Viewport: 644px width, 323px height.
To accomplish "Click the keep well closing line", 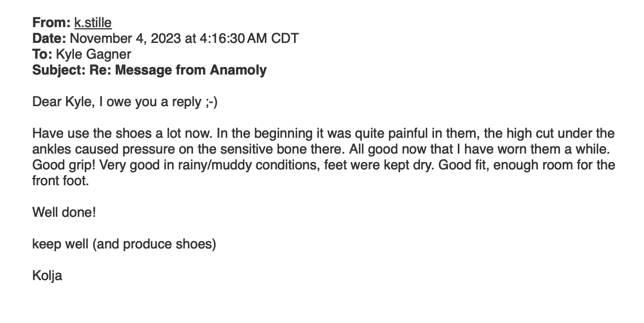I will point(124,244).
